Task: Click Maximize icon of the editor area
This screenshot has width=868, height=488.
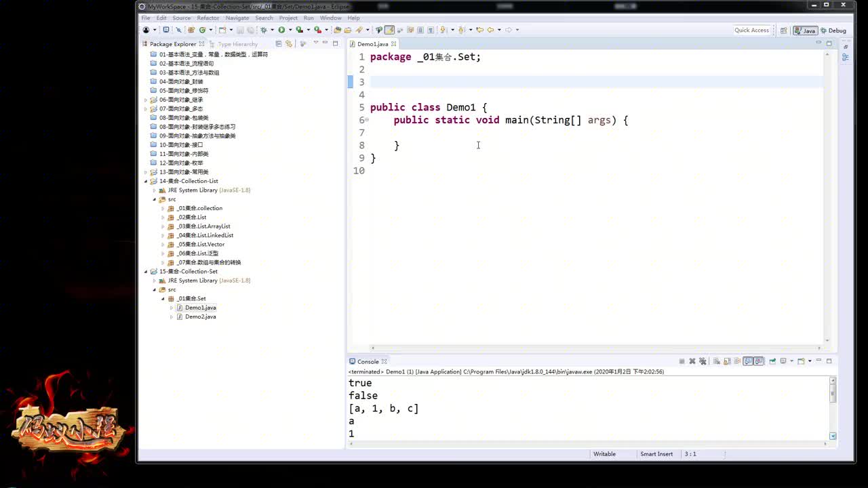Action: pyautogui.click(x=829, y=43)
